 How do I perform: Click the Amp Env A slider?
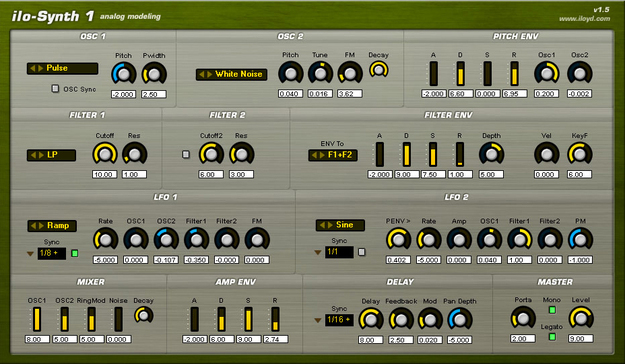pyautogui.click(x=194, y=319)
